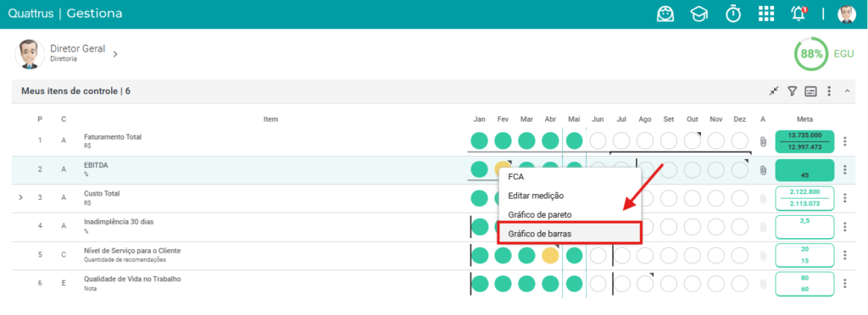Viewport: 868px width, 315px height.
Task: Open three-dot menu for EBITDA row
Action: pyautogui.click(x=845, y=169)
